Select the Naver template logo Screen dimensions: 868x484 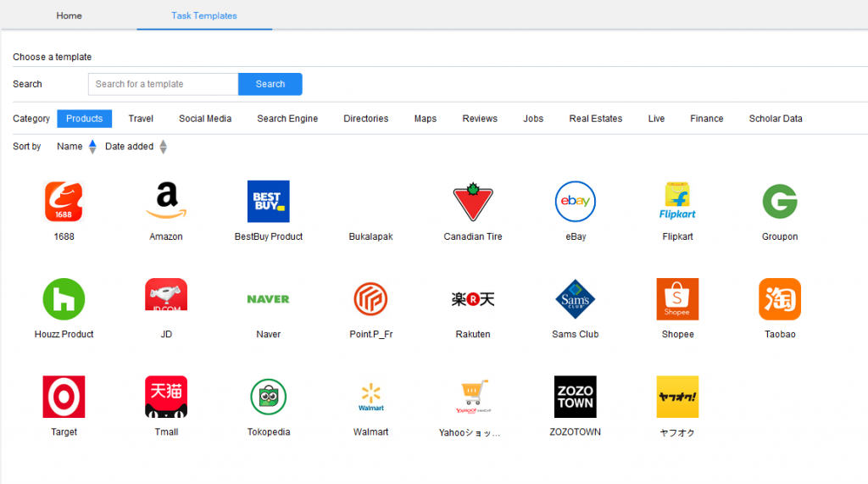click(269, 299)
